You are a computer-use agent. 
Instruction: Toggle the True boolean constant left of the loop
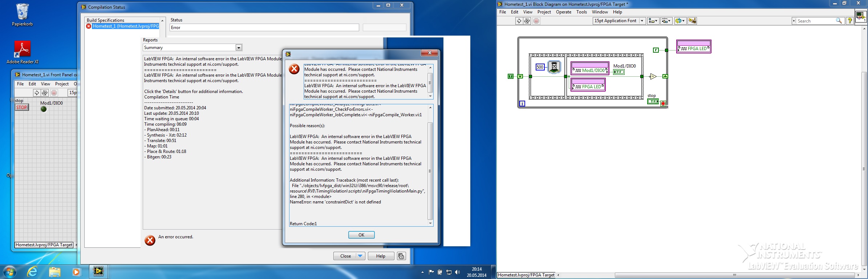click(x=511, y=76)
